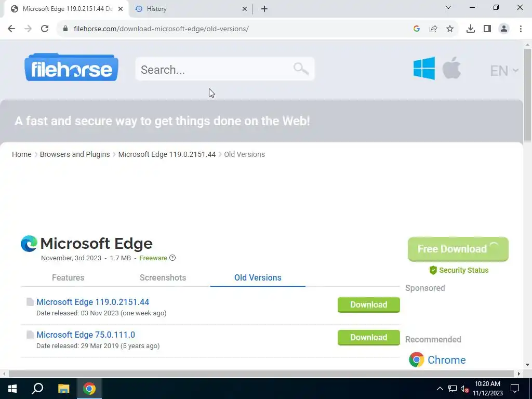The image size is (532, 399).
Task: Close the History tab
Action: (245, 9)
